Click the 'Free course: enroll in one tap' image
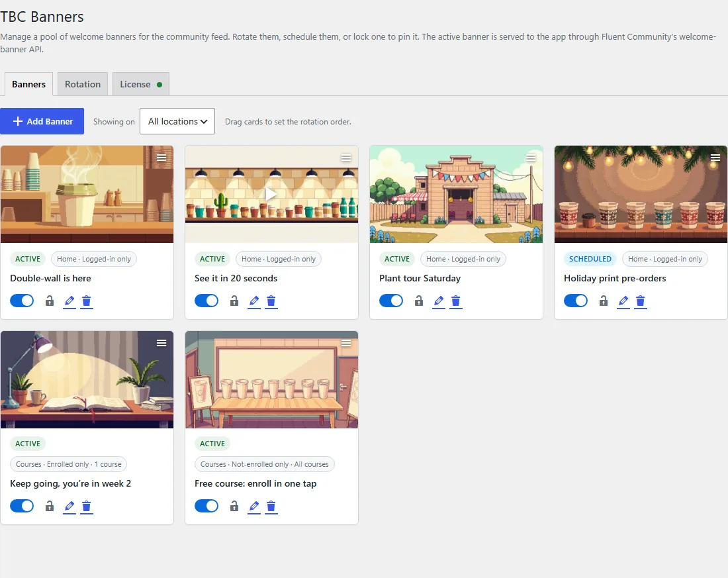Image resolution: width=728 pixels, height=578 pixels. tap(271, 379)
